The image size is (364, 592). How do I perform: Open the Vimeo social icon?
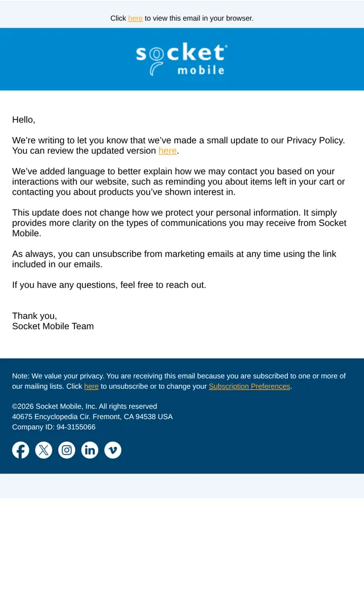point(113,450)
